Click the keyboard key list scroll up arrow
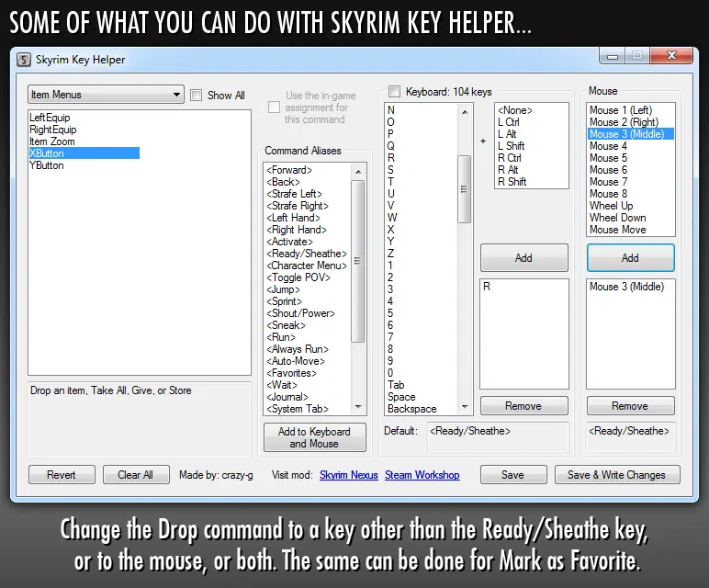This screenshot has width=709, height=588. pyautogui.click(x=465, y=112)
